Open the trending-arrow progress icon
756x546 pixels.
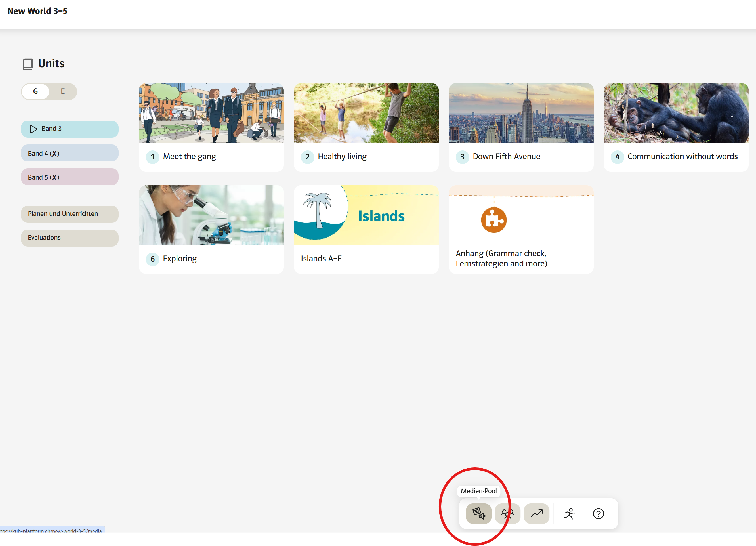pos(536,513)
